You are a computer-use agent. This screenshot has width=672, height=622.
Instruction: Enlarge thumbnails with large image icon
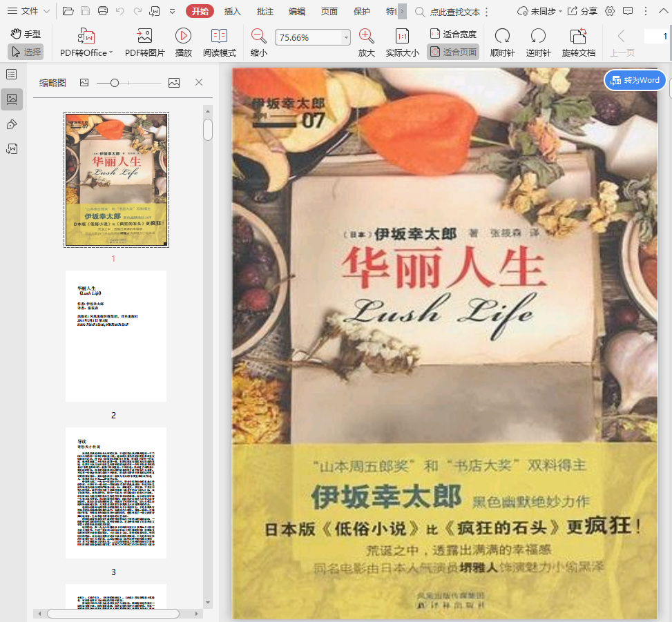pos(174,83)
